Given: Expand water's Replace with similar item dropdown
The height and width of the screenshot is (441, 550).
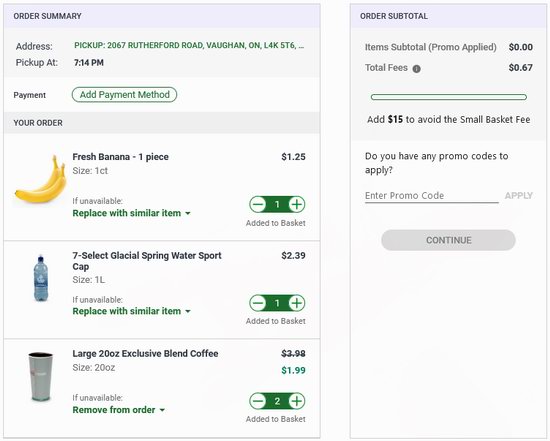Looking at the screenshot, I should (132, 311).
